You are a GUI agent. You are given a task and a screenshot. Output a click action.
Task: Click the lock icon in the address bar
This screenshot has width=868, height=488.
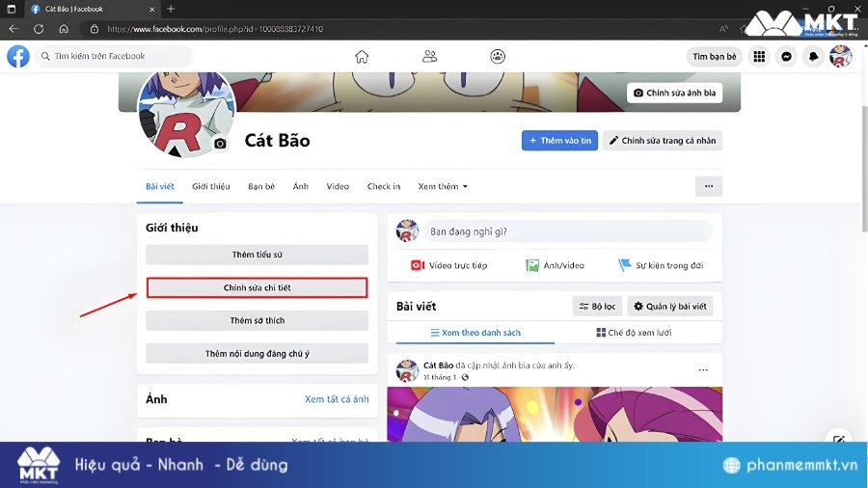(95, 29)
